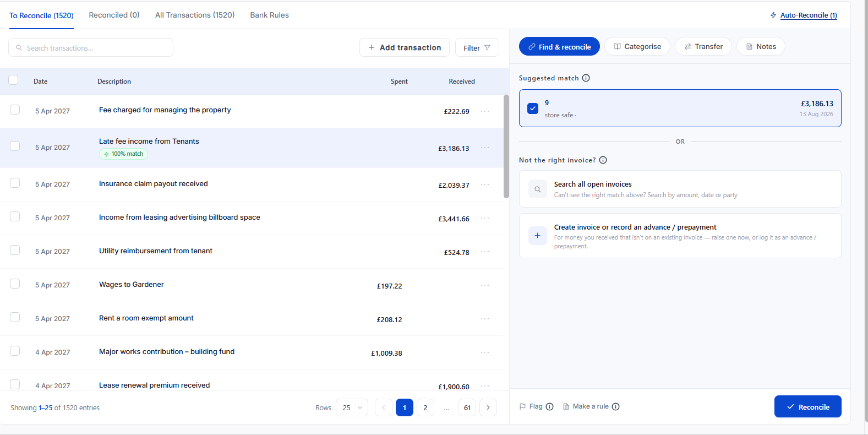Select page 1 button
This screenshot has height=435, width=868.
tap(405, 407)
